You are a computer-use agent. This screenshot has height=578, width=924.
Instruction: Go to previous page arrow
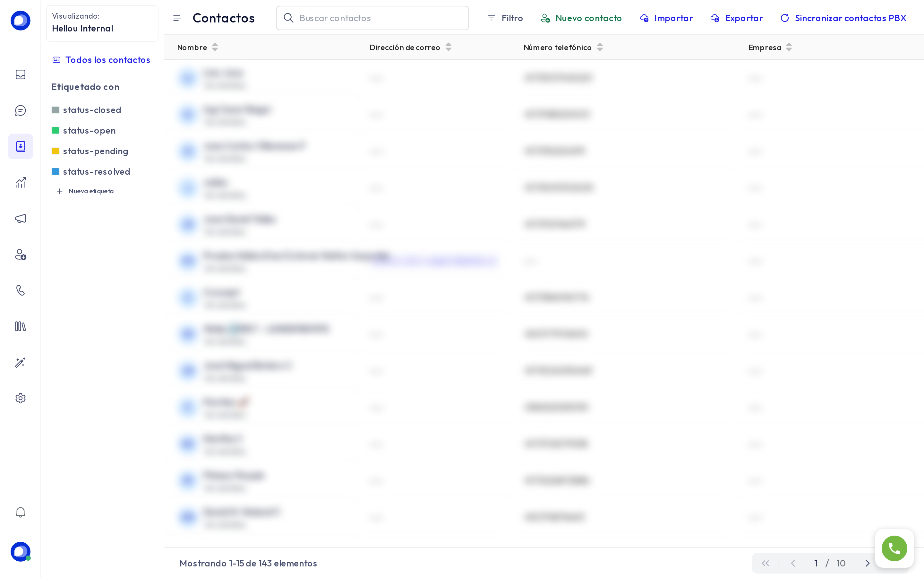click(x=793, y=563)
